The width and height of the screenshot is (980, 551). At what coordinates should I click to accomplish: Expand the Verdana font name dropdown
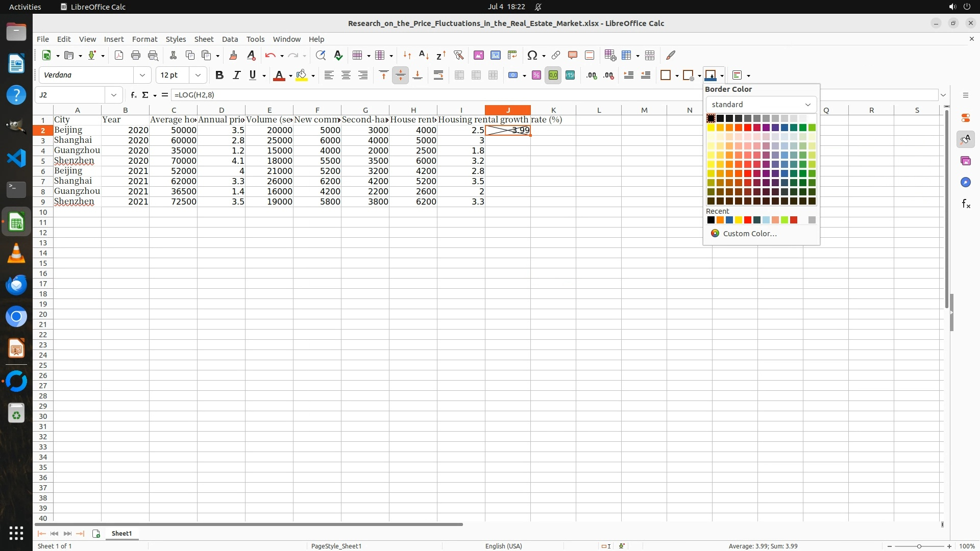pos(142,75)
